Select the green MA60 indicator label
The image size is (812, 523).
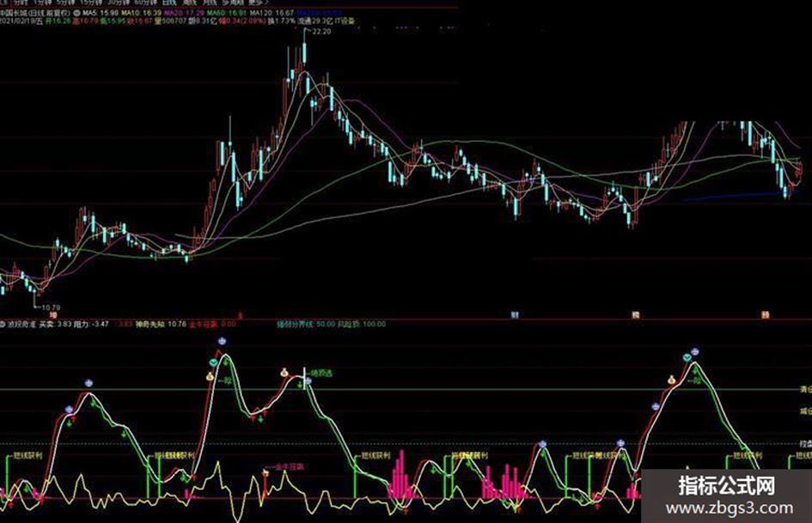tap(227, 12)
